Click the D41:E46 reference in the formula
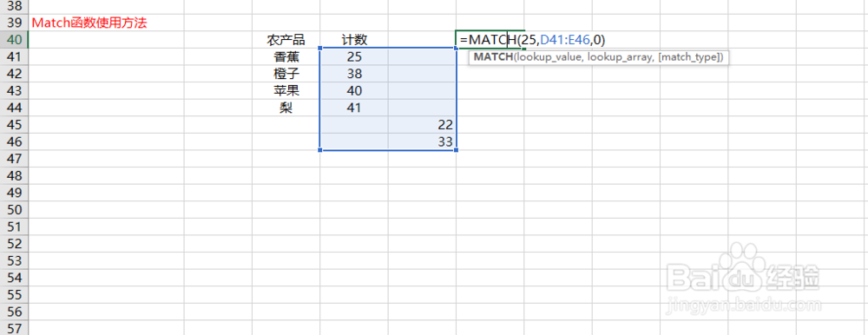The width and height of the screenshot is (868, 335). (566, 40)
